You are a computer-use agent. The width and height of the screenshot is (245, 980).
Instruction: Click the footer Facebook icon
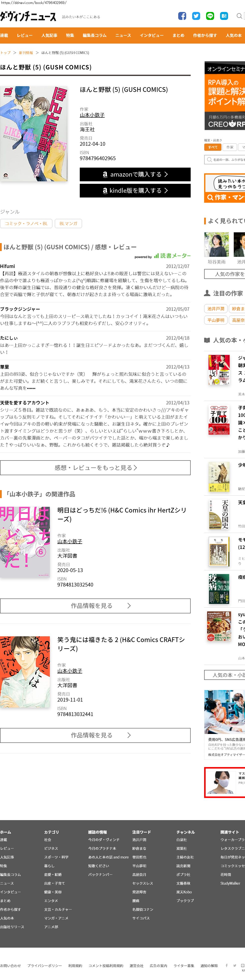tap(227, 965)
